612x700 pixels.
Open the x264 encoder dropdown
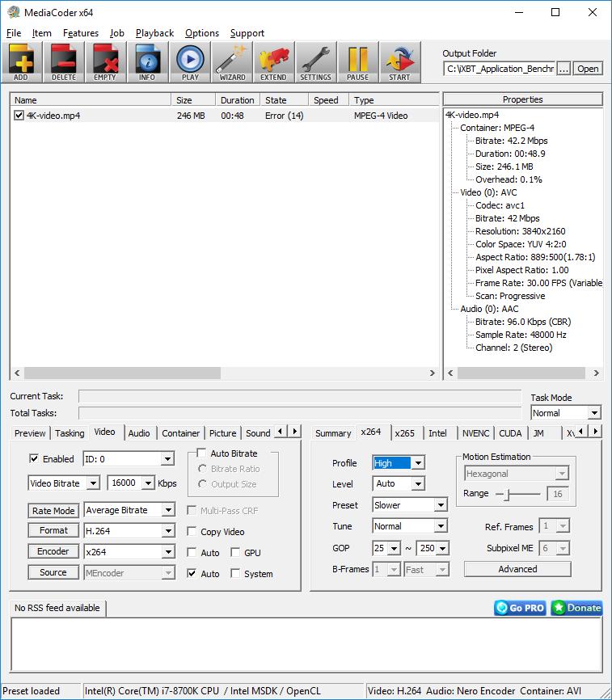point(129,552)
